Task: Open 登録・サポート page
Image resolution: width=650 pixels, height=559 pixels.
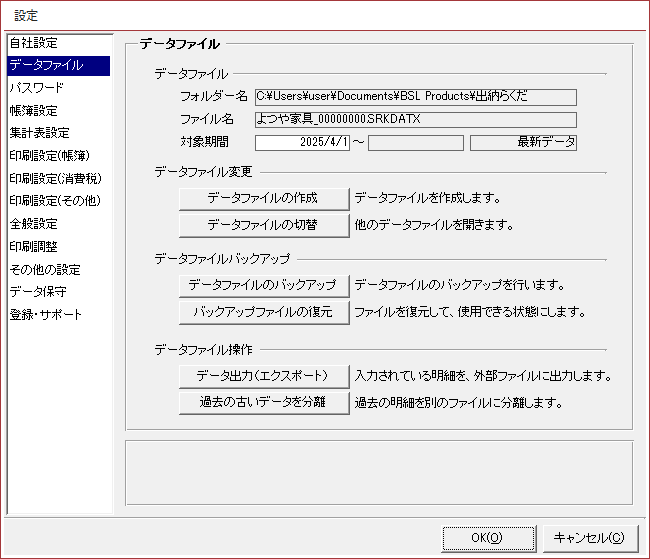Action: tap(46, 314)
